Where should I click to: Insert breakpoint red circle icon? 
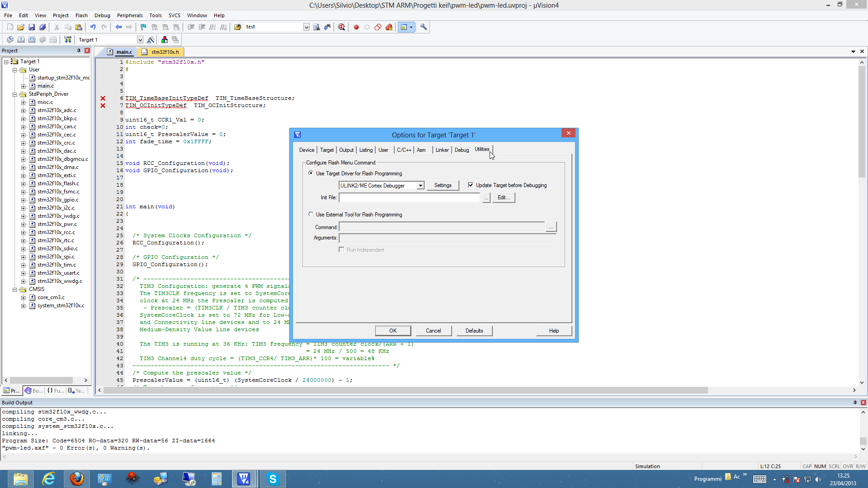(x=356, y=27)
